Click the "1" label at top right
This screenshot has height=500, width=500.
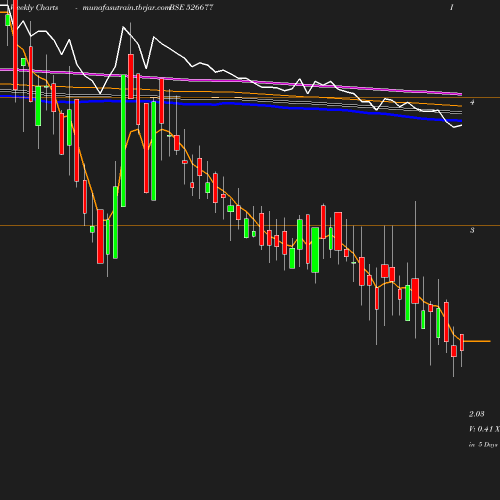(x=452, y=7)
